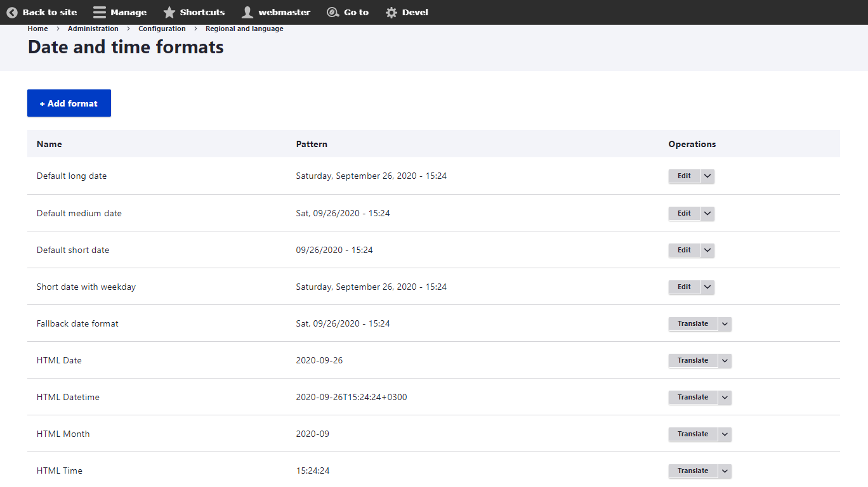This screenshot has width=868, height=487.
Task: Click the Back to site arrow icon
Action: coord(12,12)
